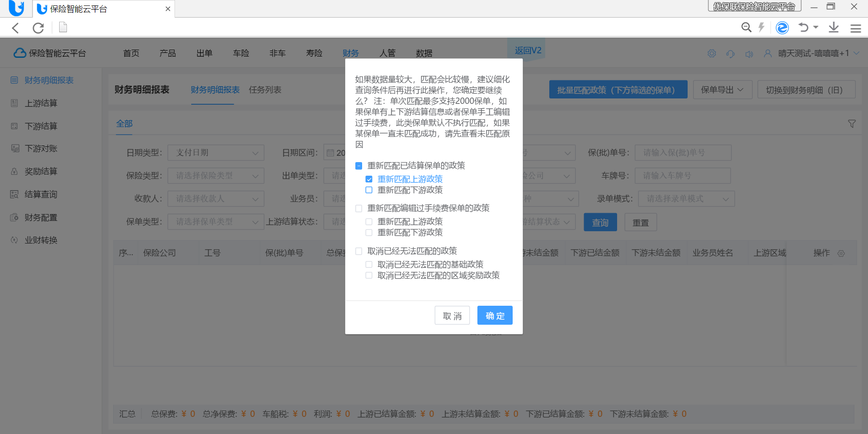Open the browser search magnifier

tap(746, 28)
